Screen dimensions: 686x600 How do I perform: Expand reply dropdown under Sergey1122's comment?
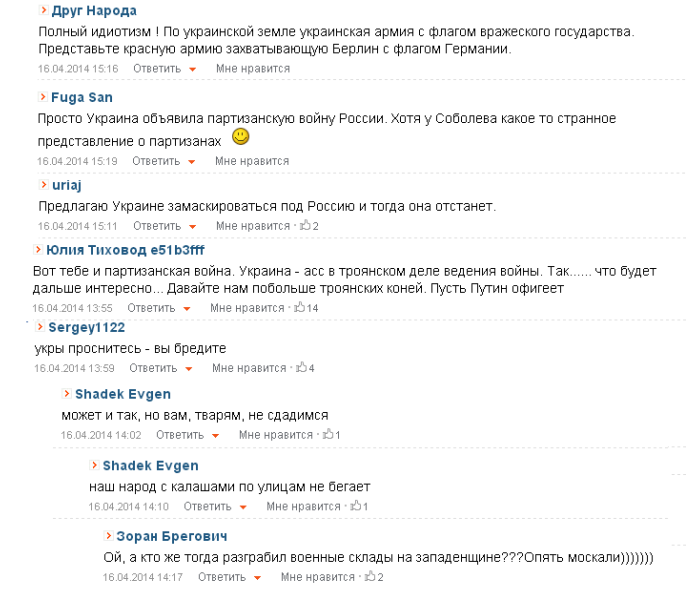point(189,369)
